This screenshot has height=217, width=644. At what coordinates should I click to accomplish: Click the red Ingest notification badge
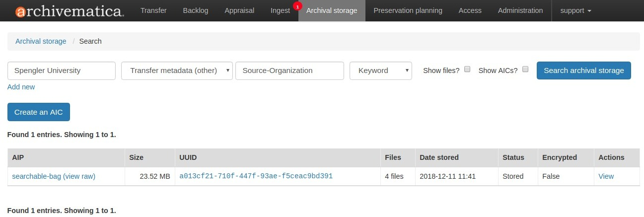297,6
